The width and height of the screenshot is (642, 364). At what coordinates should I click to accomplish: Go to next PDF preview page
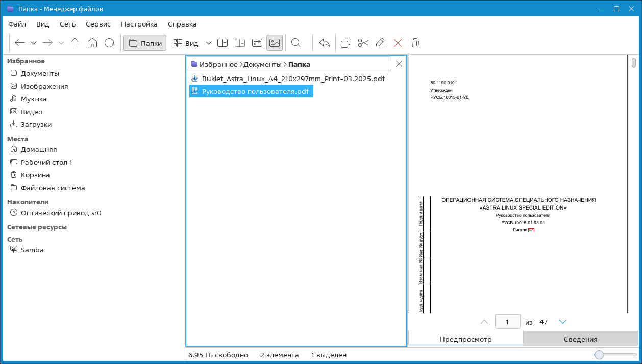(x=563, y=322)
